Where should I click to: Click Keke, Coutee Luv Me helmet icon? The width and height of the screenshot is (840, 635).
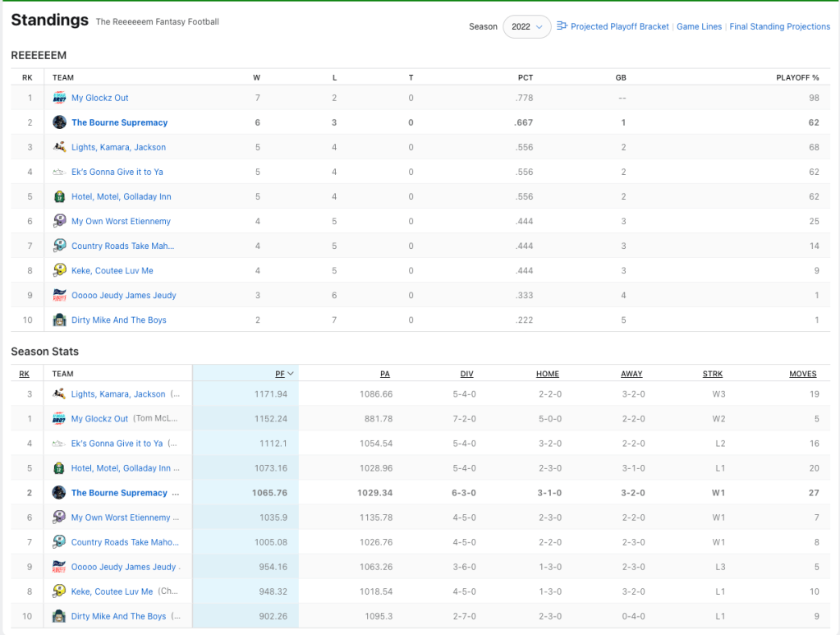click(x=59, y=270)
